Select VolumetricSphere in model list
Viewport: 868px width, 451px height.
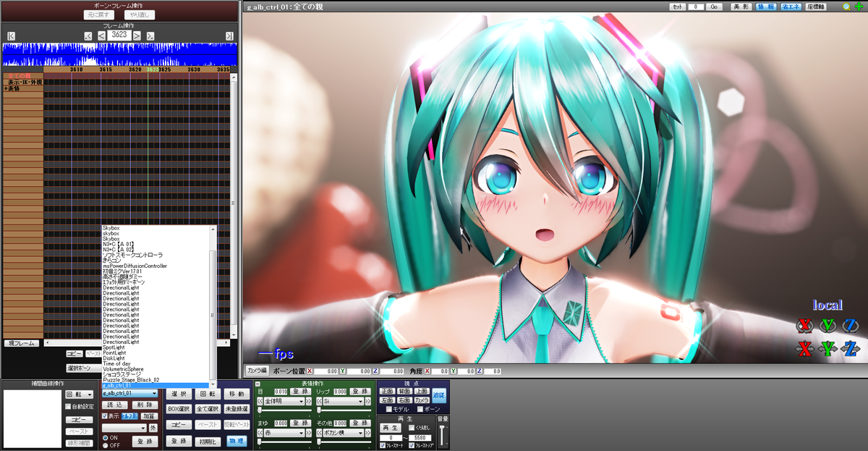[x=123, y=368]
